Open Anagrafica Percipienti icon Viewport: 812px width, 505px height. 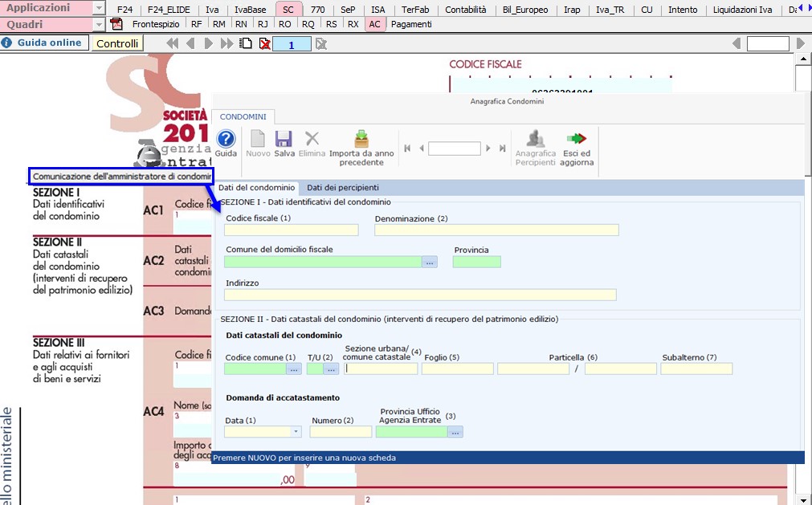pos(535,140)
